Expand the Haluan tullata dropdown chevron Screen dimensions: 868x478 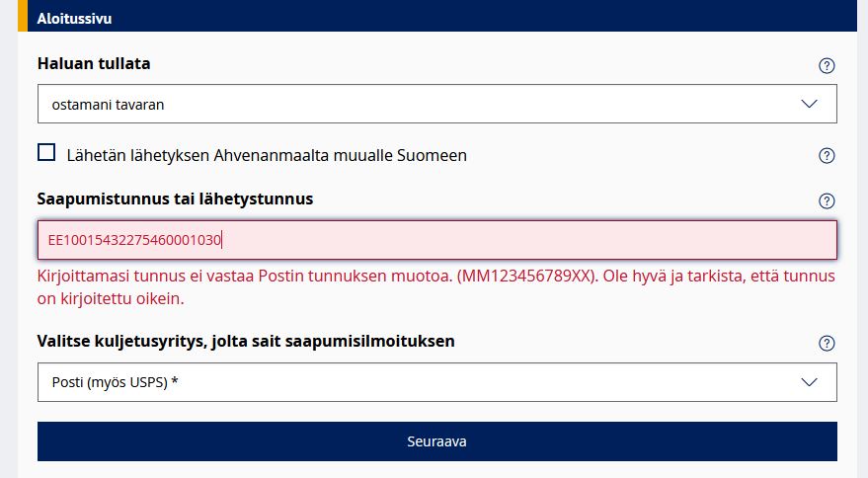pyautogui.click(x=810, y=104)
